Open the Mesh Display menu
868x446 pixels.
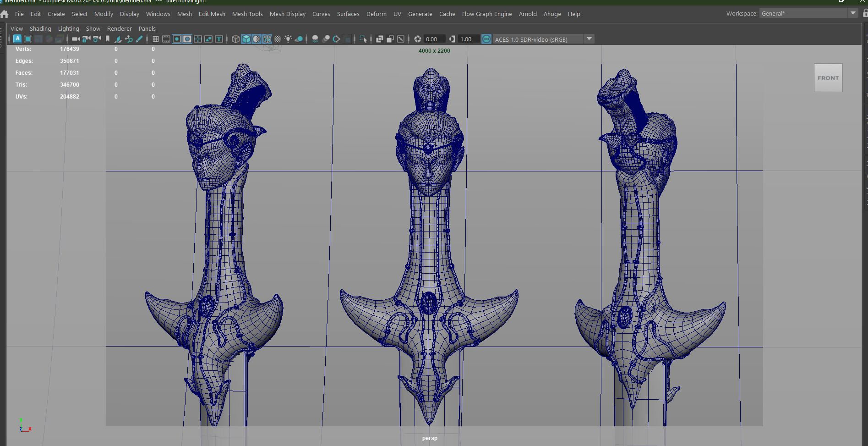288,14
